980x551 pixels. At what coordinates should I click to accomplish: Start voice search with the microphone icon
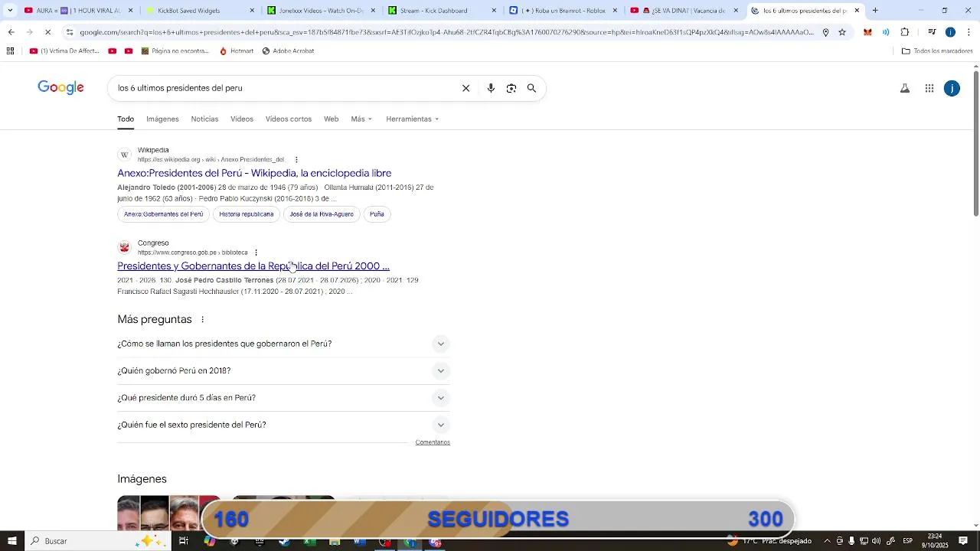[x=491, y=88]
